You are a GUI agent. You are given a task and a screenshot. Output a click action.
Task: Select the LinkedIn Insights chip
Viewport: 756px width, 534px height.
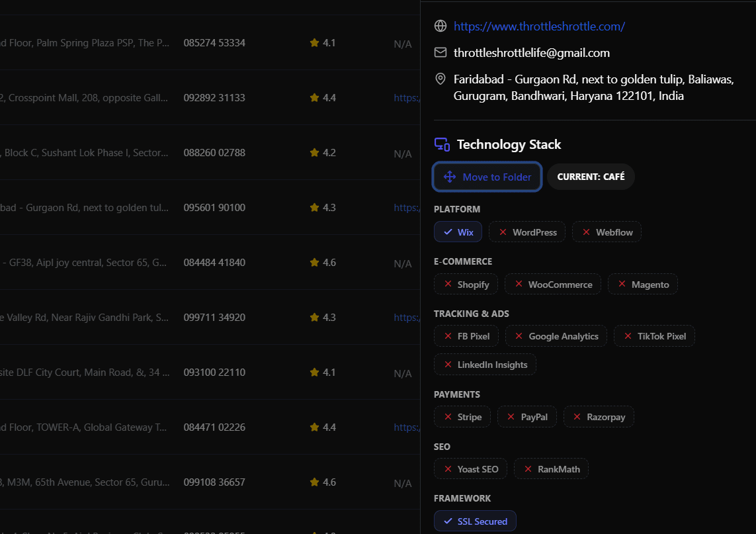pos(485,365)
